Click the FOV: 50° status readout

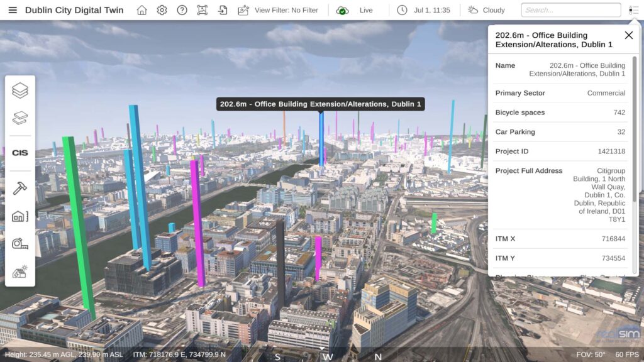pyautogui.click(x=591, y=354)
